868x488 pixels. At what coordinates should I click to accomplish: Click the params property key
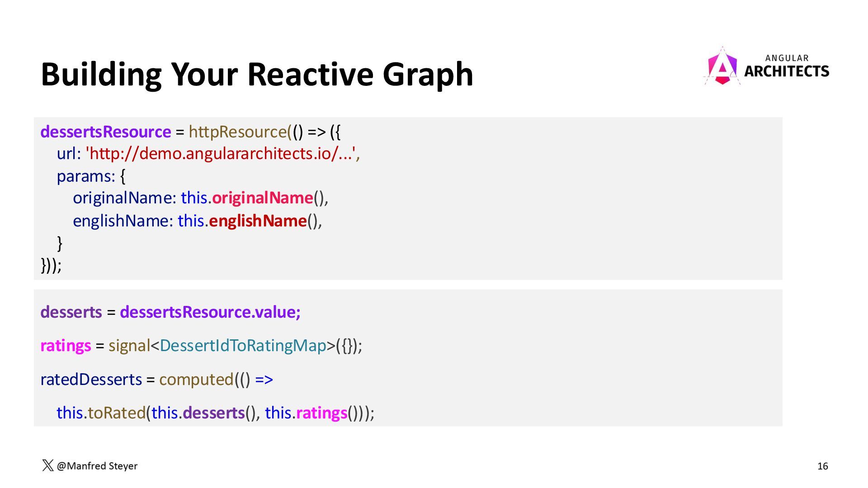(85, 176)
